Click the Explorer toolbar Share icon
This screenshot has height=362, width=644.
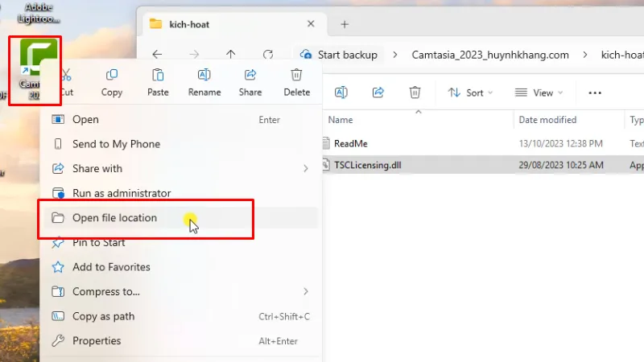(378, 93)
